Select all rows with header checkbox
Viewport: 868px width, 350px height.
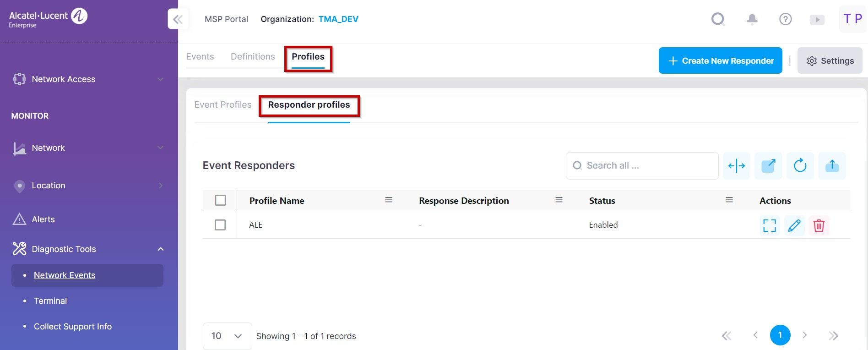[x=220, y=200]
